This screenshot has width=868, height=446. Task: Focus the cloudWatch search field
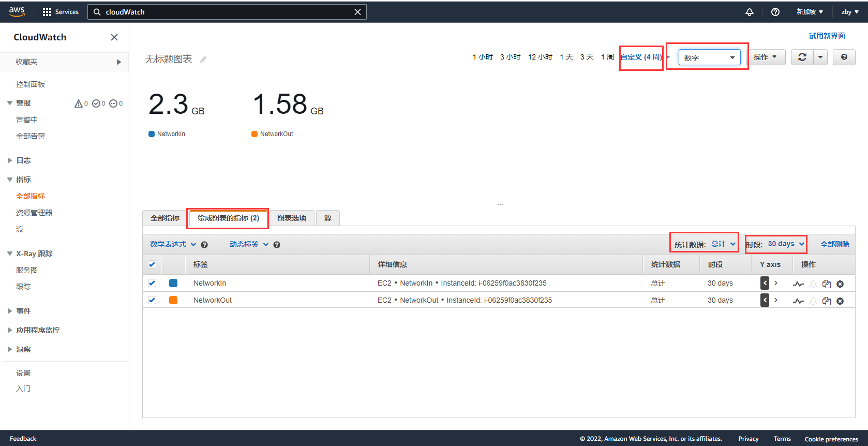click(x=227, y=12)
